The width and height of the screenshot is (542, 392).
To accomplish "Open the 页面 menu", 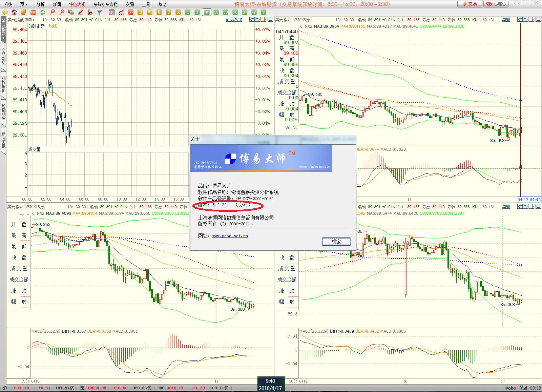I will (24, 4).
